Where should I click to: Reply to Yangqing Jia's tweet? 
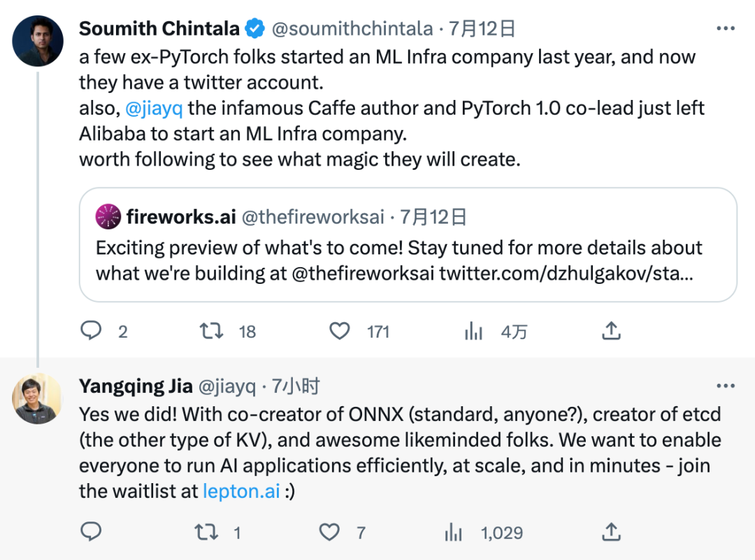coord(92,533)
